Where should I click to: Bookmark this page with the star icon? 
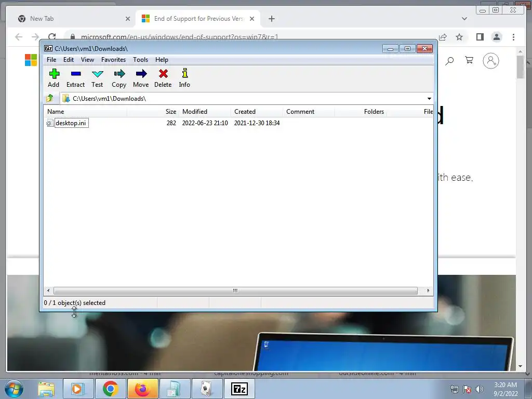(459, 37)
